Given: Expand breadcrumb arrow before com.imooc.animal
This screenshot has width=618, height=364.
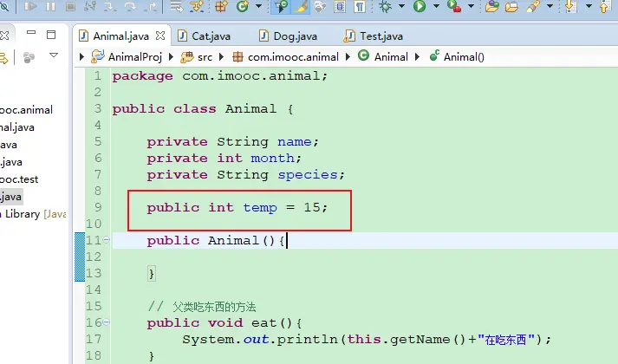Looking at the screenshot, I should click(222, 56).
